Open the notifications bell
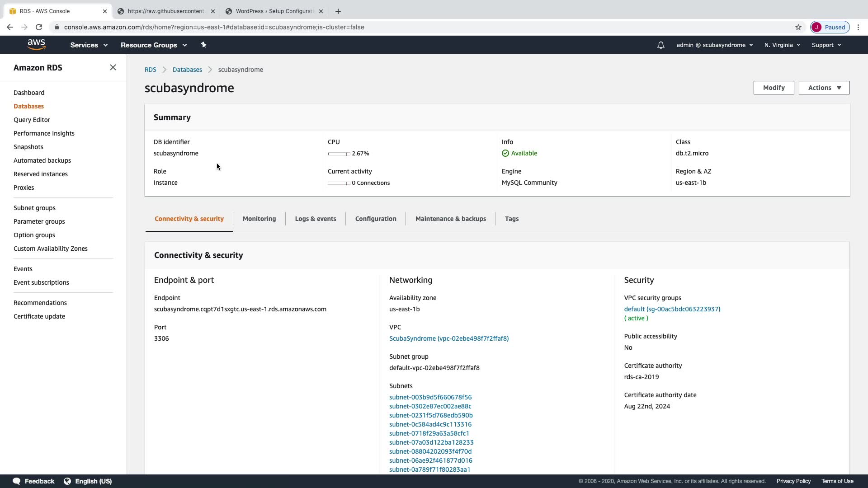Image resolution: width=868 pixels, height=488 pixels. (x=660, y=45)
